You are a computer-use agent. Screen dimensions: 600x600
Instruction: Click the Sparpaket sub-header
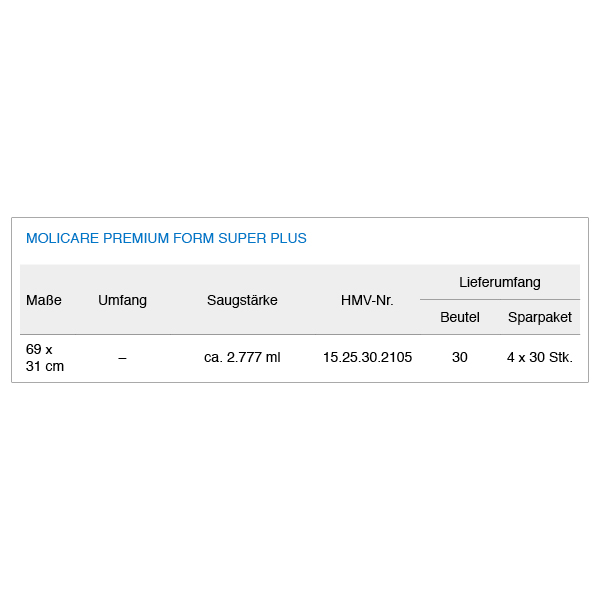540,317
